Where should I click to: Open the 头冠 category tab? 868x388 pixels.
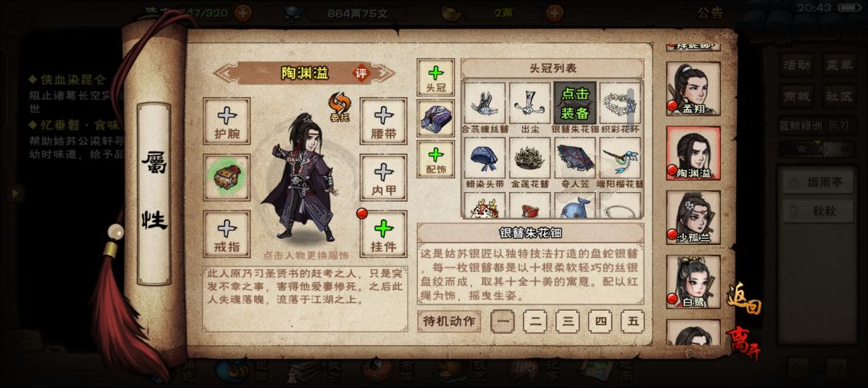coord(436,77)
